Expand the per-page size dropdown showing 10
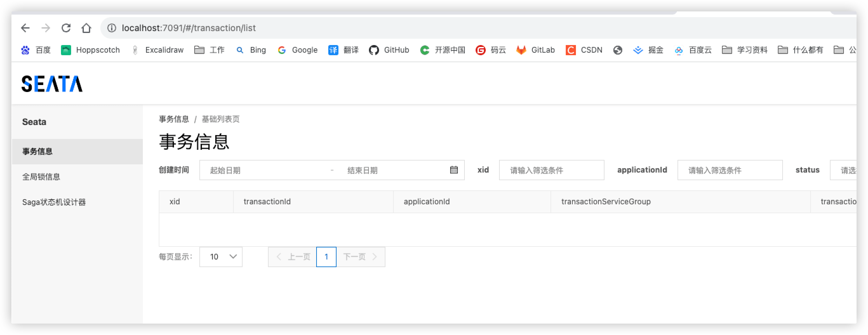 [221, 257]
